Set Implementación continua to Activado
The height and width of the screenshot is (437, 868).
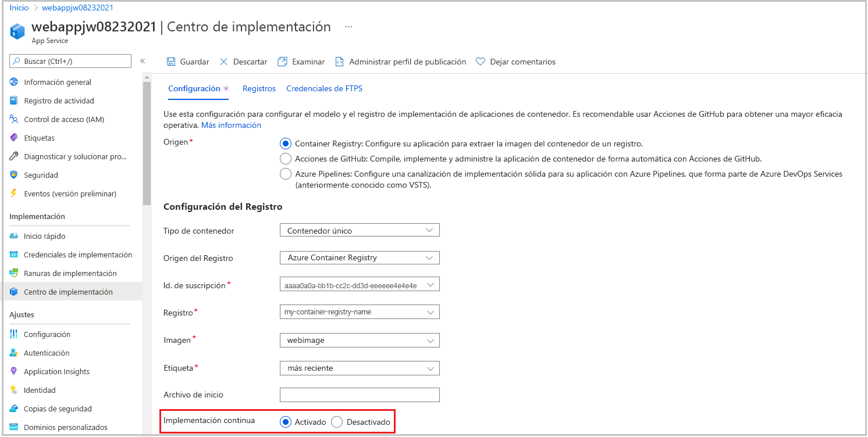pyautogui.click(x=285, y=422)
